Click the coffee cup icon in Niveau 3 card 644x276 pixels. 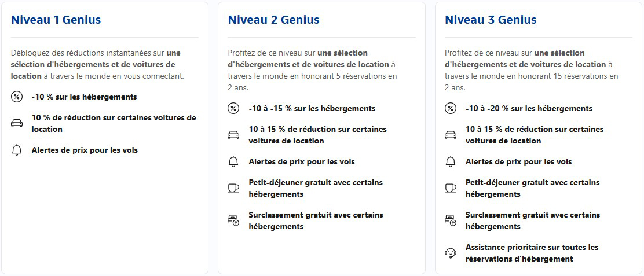click(450, 188)
